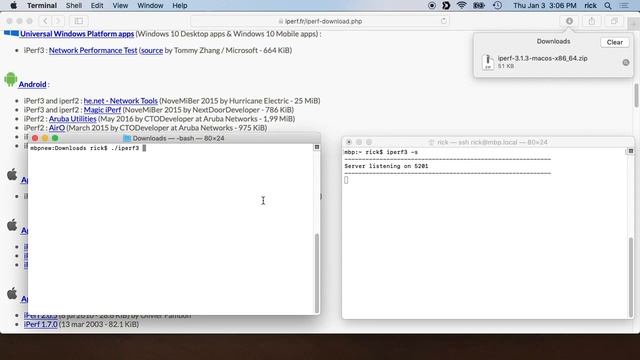
Task: Click 'Server listening on 5201' text
Action: tap(386, 166)
